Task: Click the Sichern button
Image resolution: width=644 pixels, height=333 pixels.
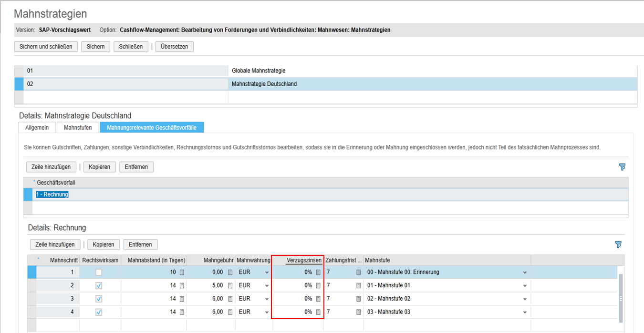Action: (96, 47)
